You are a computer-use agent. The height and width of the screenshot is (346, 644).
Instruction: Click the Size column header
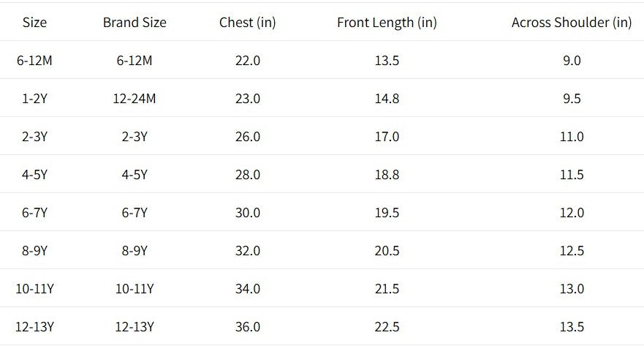[34, 23]
